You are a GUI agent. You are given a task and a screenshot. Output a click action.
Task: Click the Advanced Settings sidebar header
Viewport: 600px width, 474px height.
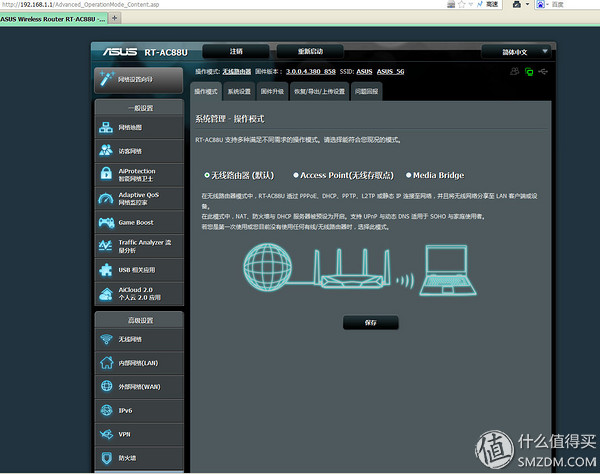pos(140,321)
